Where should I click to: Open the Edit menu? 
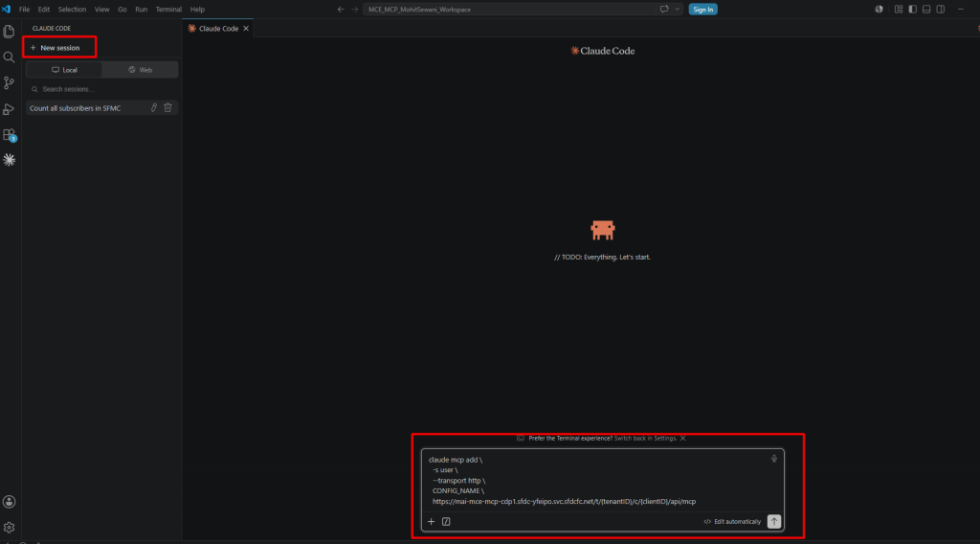click(x=44, y=10)
